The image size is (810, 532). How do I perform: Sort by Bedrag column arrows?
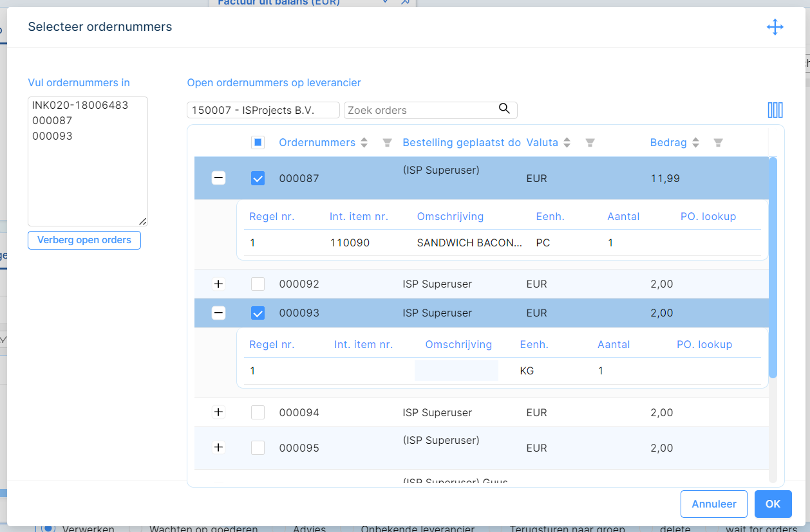[x=695, y=143]
